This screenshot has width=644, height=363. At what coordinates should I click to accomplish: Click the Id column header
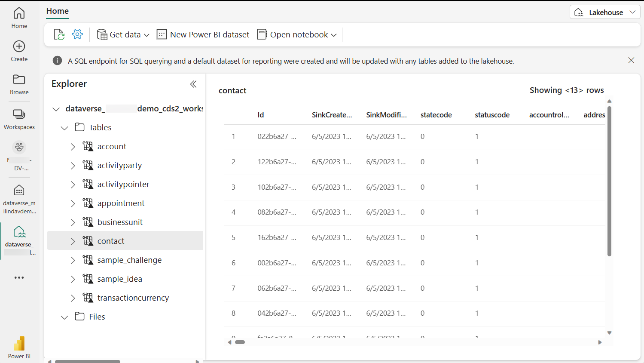coord(261,115)
